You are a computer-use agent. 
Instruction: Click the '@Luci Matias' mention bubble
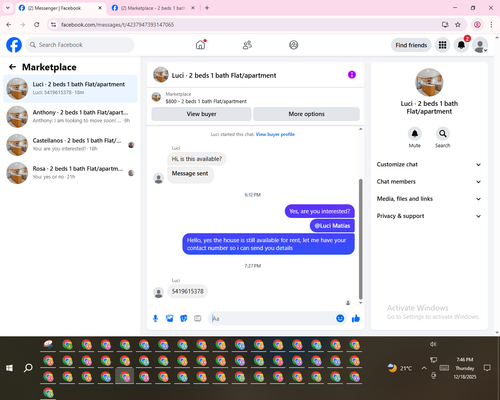tap(332, 226)
